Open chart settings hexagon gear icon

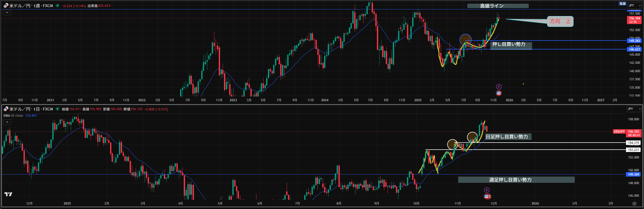point(634,204)
